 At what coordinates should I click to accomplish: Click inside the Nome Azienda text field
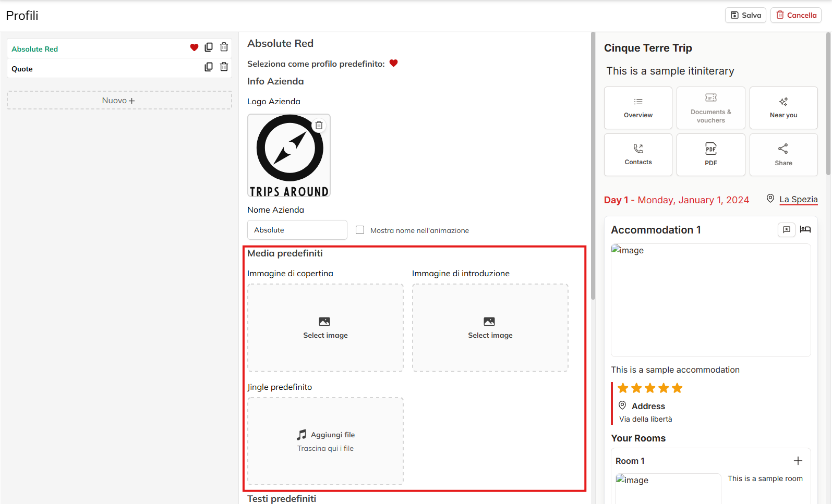pyautogui.click(x=297, y=230)
